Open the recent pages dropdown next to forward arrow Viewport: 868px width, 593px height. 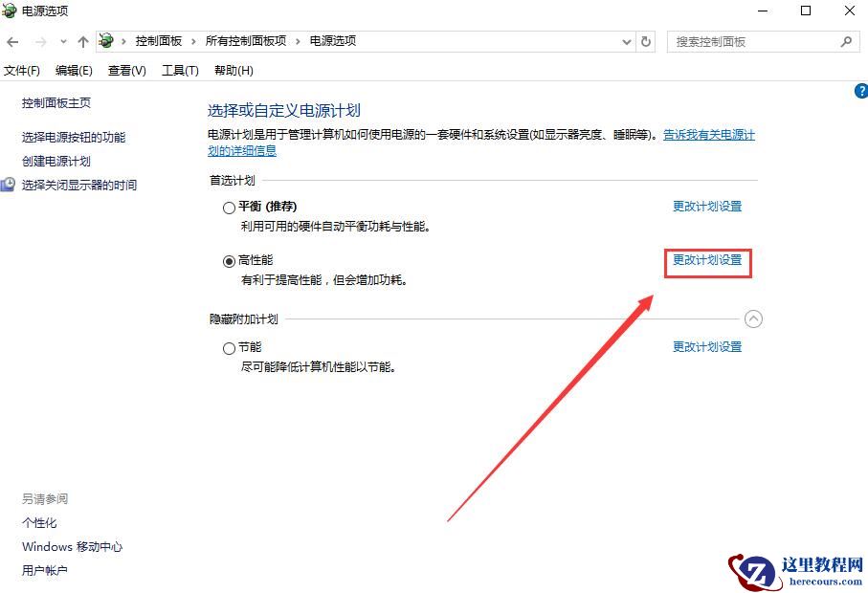[63, 41]
